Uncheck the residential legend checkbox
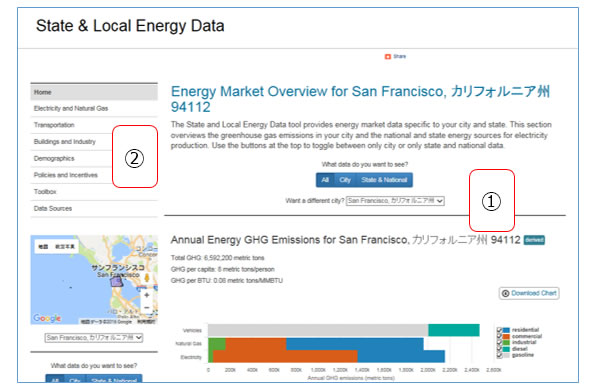The height and width of the screenshot is (390, 600). coord(499,330)
